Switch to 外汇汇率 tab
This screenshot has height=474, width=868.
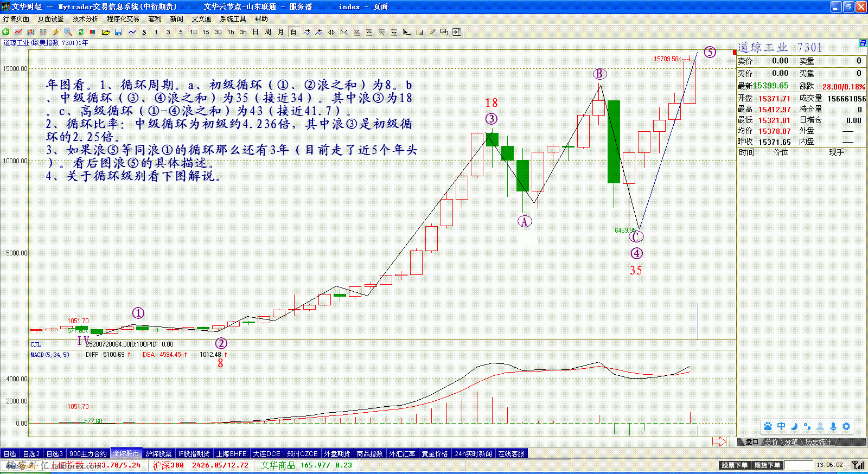[x=402, y=453]
